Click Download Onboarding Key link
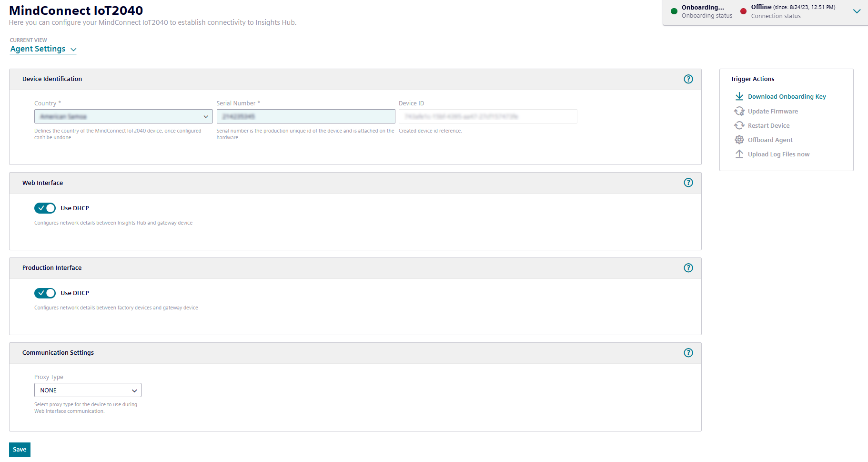 click(x=787, y=96)
